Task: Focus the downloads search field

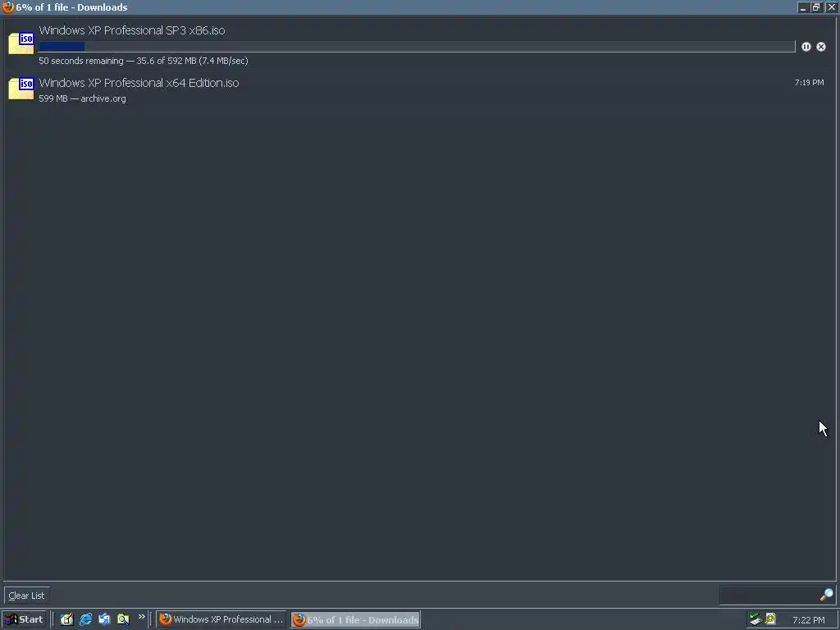Action: point(769,595)
